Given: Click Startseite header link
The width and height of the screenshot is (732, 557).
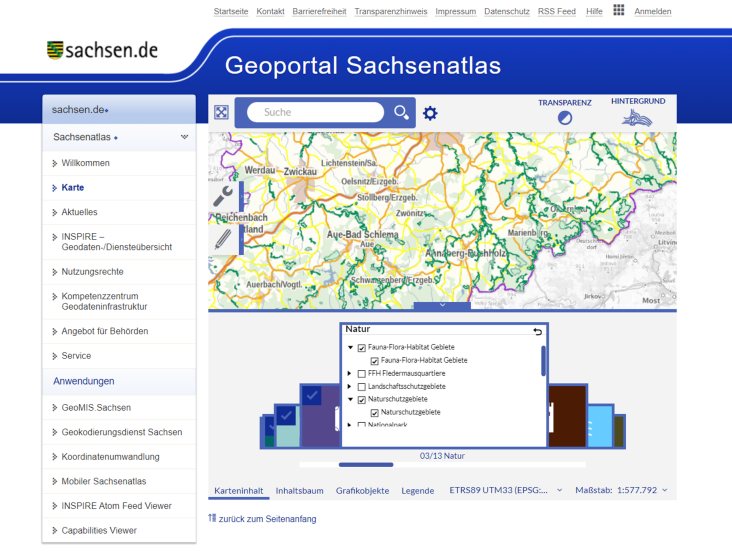Looking at the screenshot, I should pyautogui.click(x=231, y=11).
